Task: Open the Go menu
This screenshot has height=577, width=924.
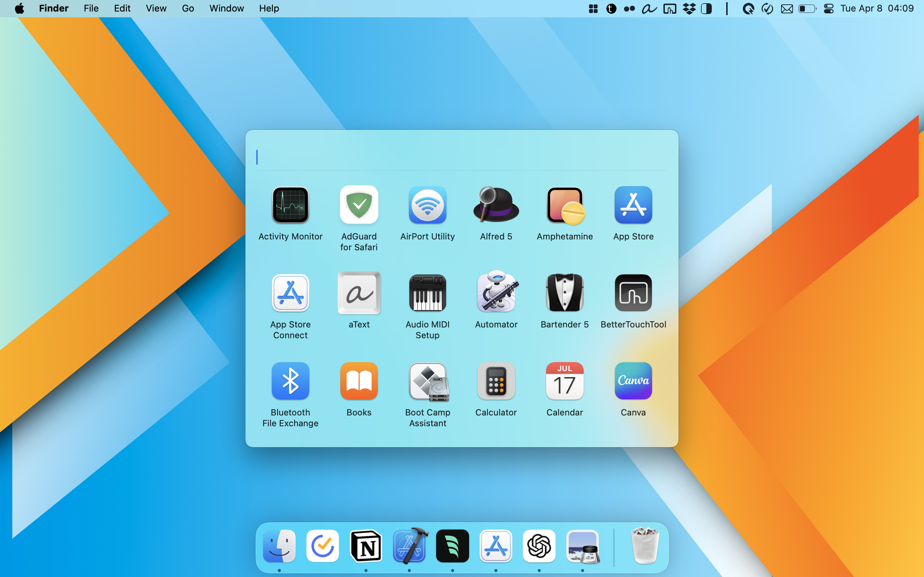Action: point(188,8)
